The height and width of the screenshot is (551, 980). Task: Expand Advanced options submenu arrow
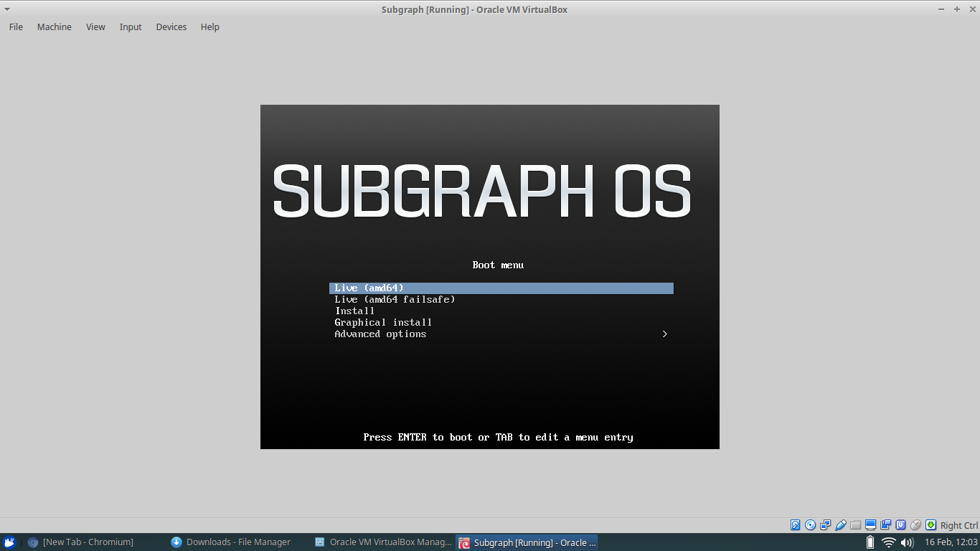665,334
